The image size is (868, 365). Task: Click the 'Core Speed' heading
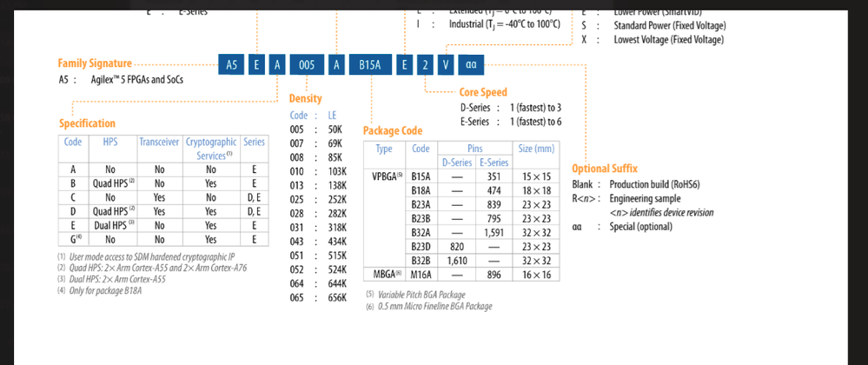click(483, 92)
